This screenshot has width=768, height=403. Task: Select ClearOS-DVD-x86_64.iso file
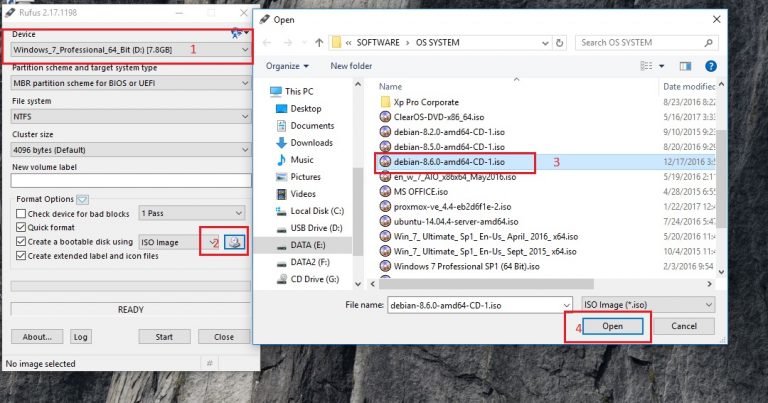tap(432, 117)
